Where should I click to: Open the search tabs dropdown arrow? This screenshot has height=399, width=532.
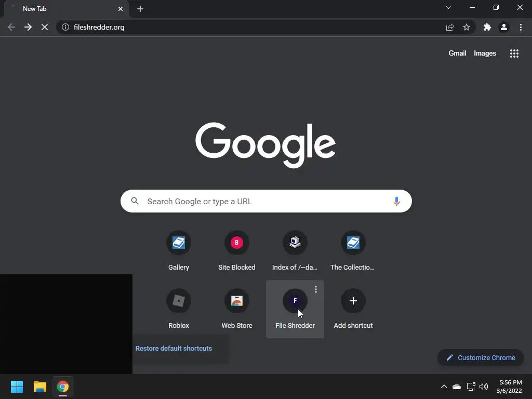point(448,7)
